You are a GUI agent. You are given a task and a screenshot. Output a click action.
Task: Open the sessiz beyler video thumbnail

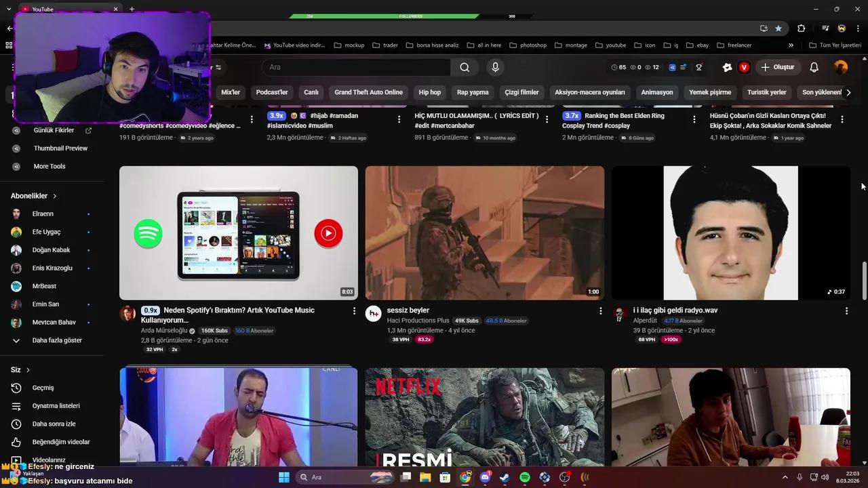pyautogui.click(x=484, y=232)
